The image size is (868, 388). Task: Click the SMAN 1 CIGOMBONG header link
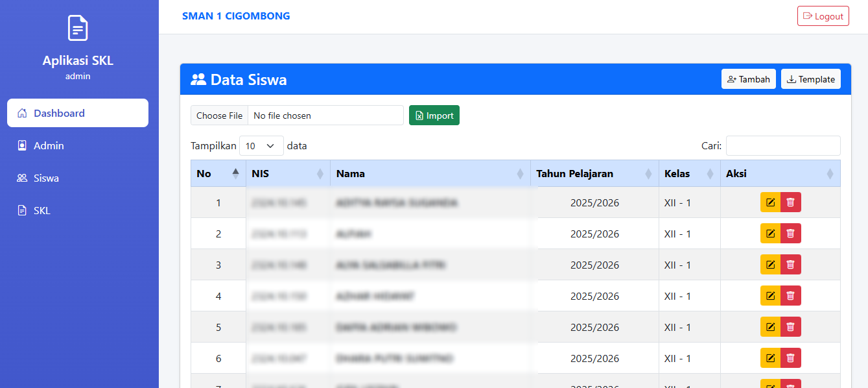coord(236,16)
